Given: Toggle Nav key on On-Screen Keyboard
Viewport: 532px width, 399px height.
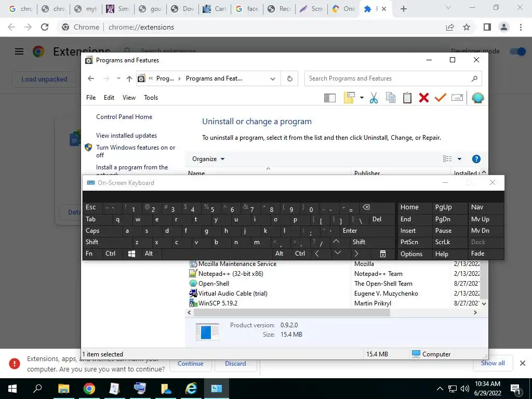Looking at the screenshot, I should pos(486,207).
